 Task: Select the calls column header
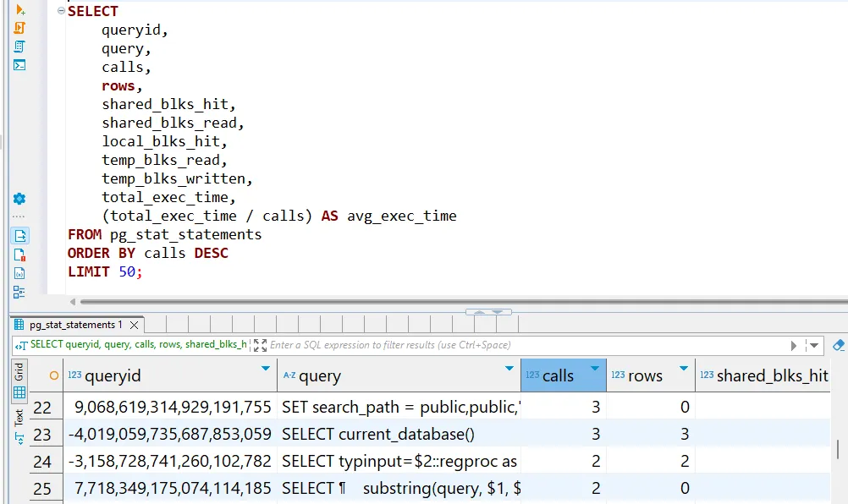pos(564,375)
